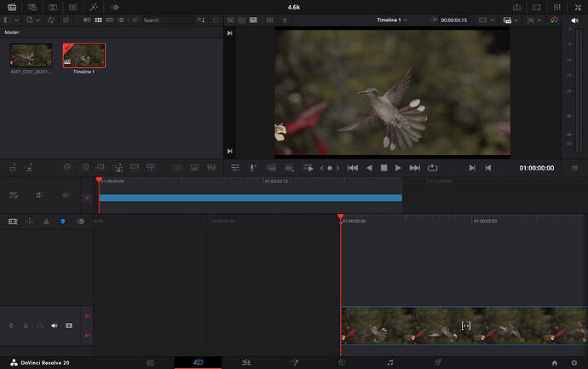Click the Quick Export icon
588x369 pixels.
click(516, 7)
